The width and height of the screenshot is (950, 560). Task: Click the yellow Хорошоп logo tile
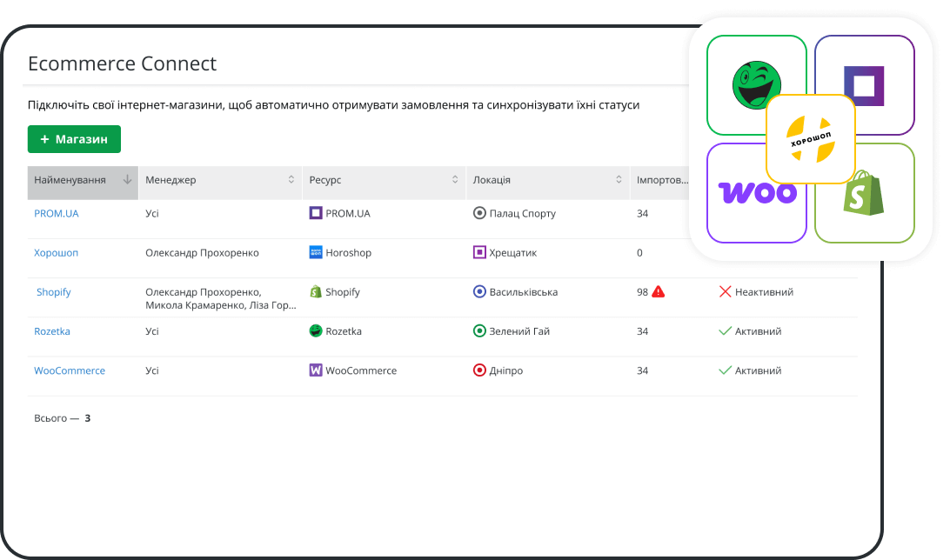coord(810,139)
